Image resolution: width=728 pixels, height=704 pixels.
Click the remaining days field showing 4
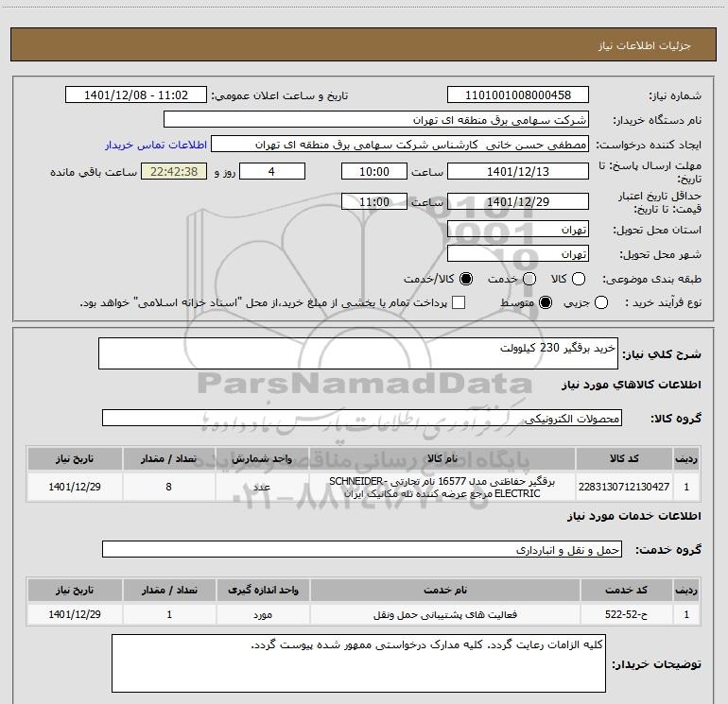(x=272, y=171)
